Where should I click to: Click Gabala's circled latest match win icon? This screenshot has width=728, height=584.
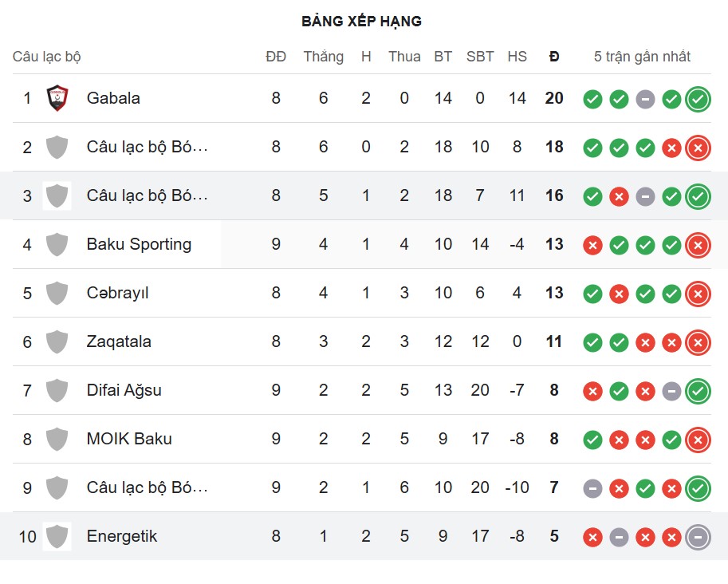[x=698, y=99]
